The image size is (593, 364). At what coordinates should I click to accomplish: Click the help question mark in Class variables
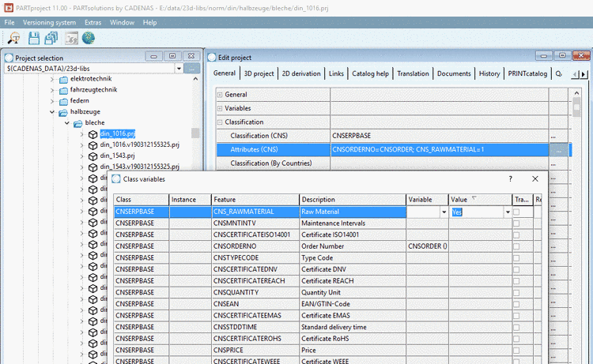[x=510, y=180]
